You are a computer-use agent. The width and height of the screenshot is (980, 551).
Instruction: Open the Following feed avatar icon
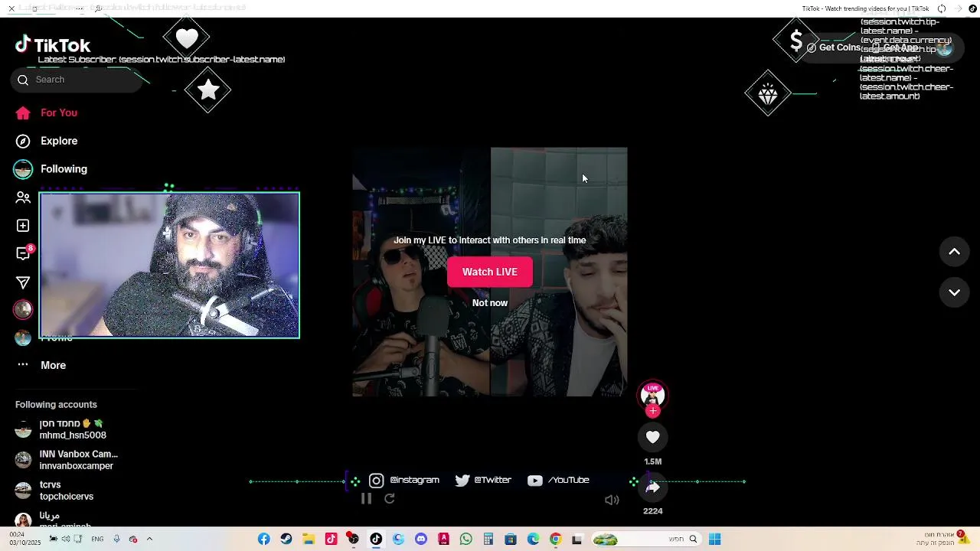(x=23, y=169)
